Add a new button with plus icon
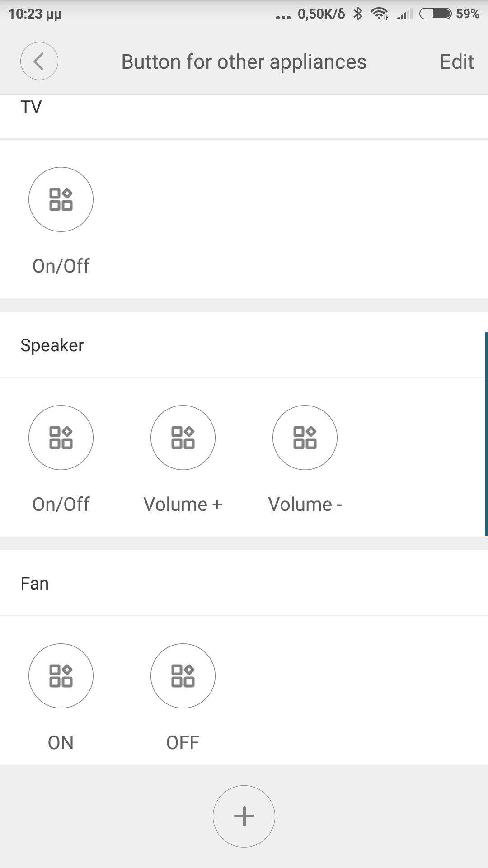488x868 pixels. coord(244,816)
